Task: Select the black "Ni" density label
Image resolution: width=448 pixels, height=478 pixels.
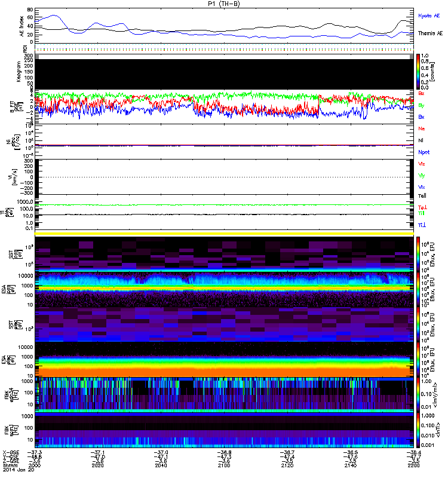Action: tap(421, 140)
